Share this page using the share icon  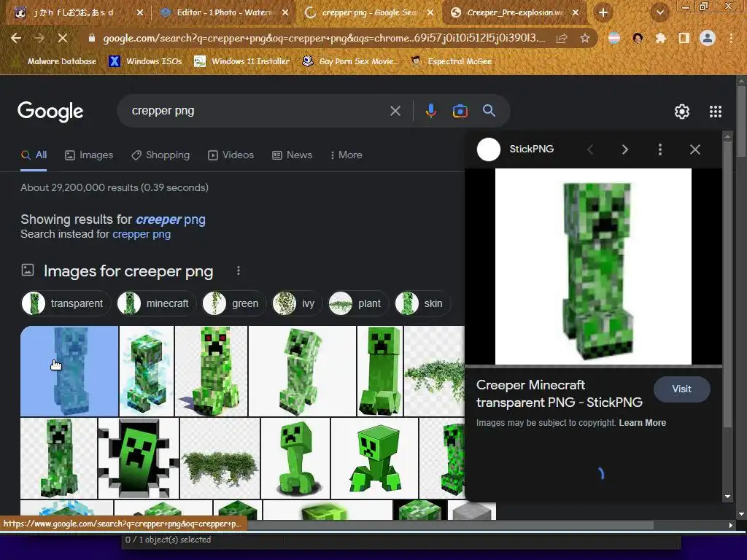coord(562,38)
